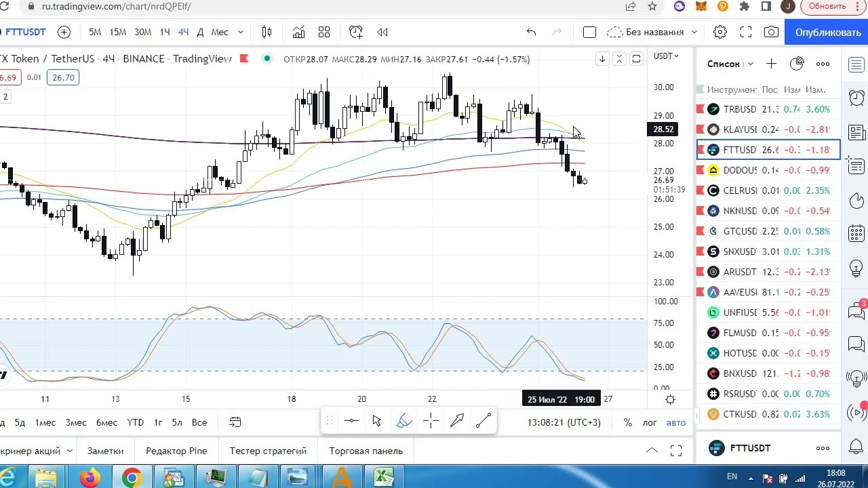This screenshot has height=488, width=868.
Task: Toggle logarithmic scale "лог"
Action: [650, 422]
